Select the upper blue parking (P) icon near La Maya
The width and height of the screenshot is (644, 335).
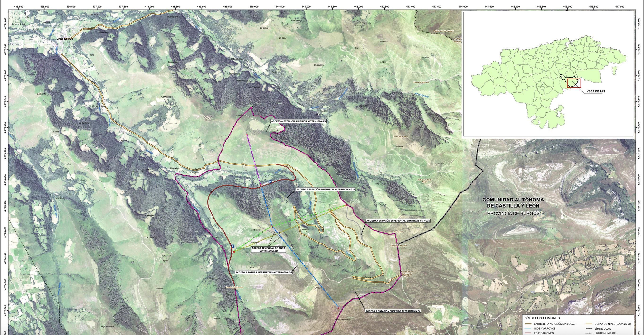tap(270, 181)
